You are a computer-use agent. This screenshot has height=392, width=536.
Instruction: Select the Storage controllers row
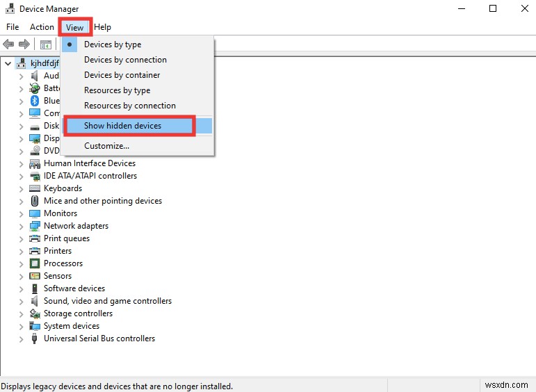(x=79, y=313)
